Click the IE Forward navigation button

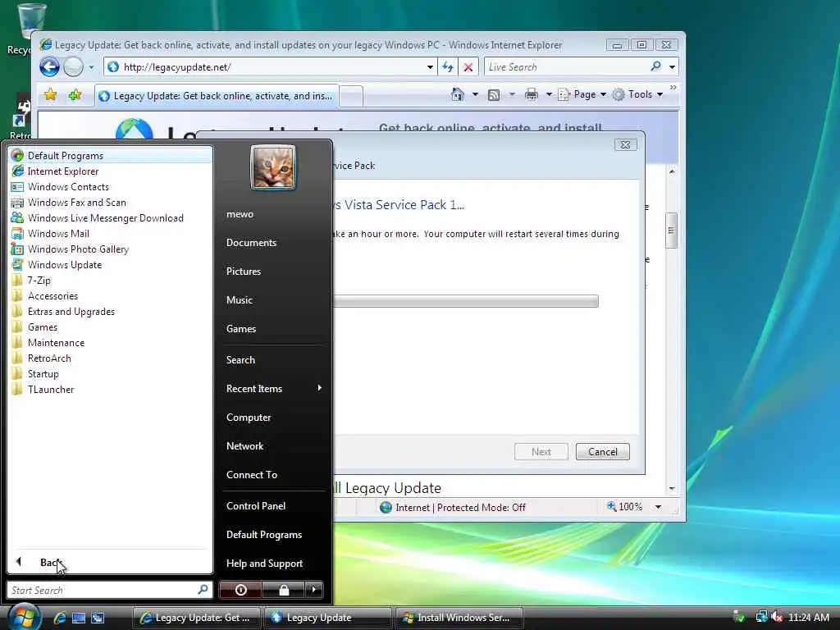point(73,67)
